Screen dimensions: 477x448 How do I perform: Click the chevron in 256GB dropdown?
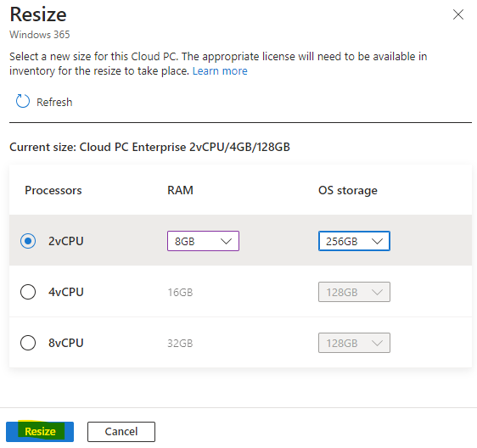pos(377,242)
